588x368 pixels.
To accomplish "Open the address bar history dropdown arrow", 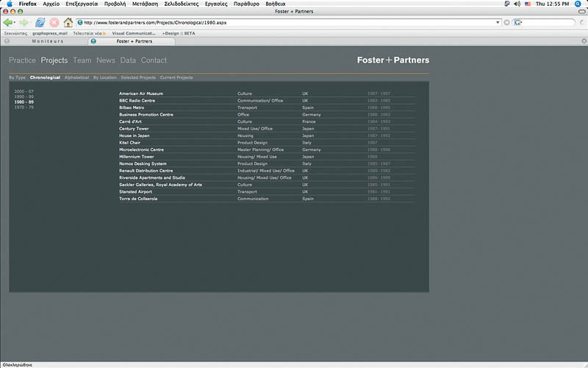I will tap(498, 23).
